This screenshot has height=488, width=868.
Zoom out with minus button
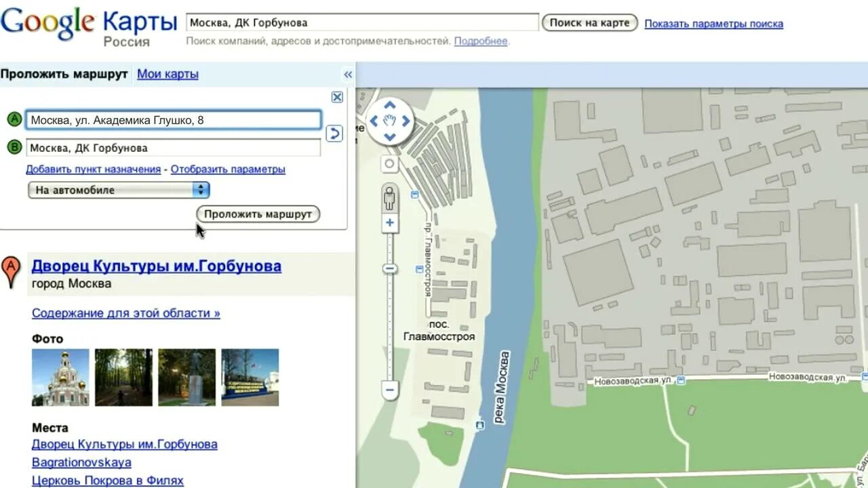coord(390,390)
